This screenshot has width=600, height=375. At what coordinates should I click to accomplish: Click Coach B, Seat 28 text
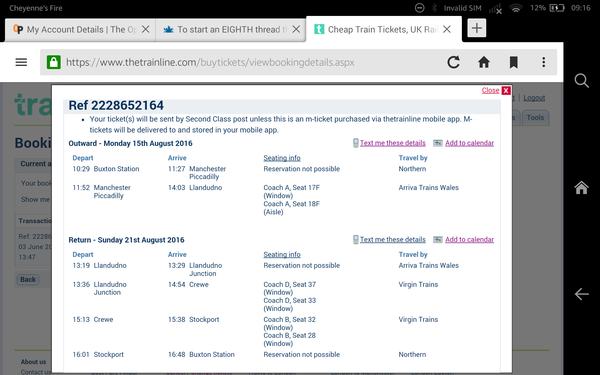click(x=290, y=335)
